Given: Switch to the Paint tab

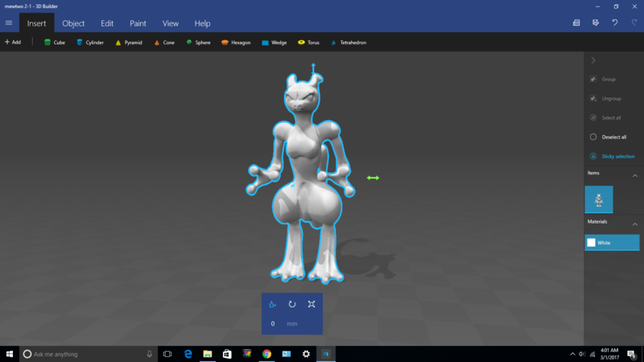Looking at the screenshot, I should (x=138, y=23).
